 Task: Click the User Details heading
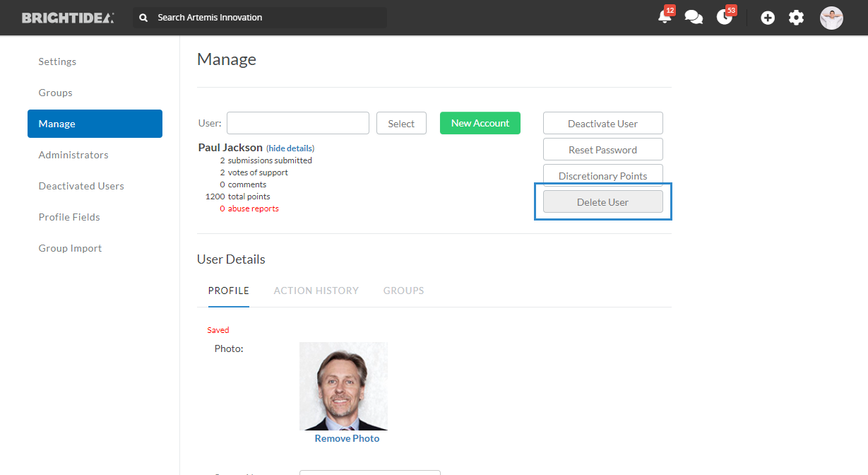231,259
